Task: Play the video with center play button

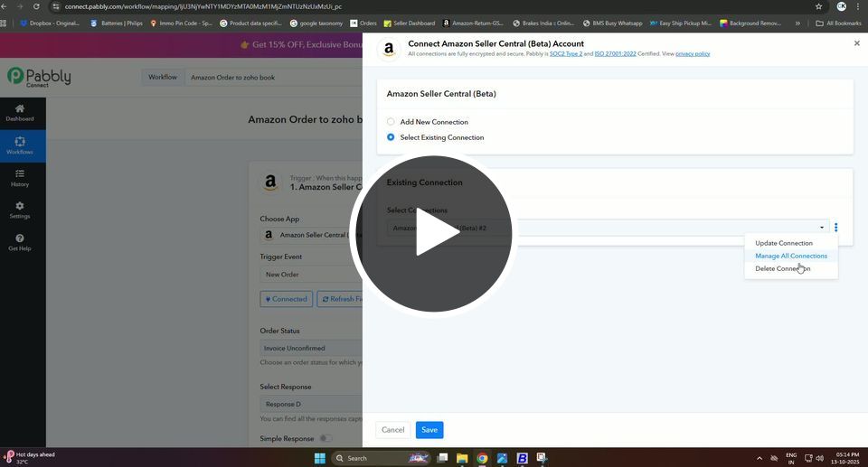Action: click(x=434, y=234)
